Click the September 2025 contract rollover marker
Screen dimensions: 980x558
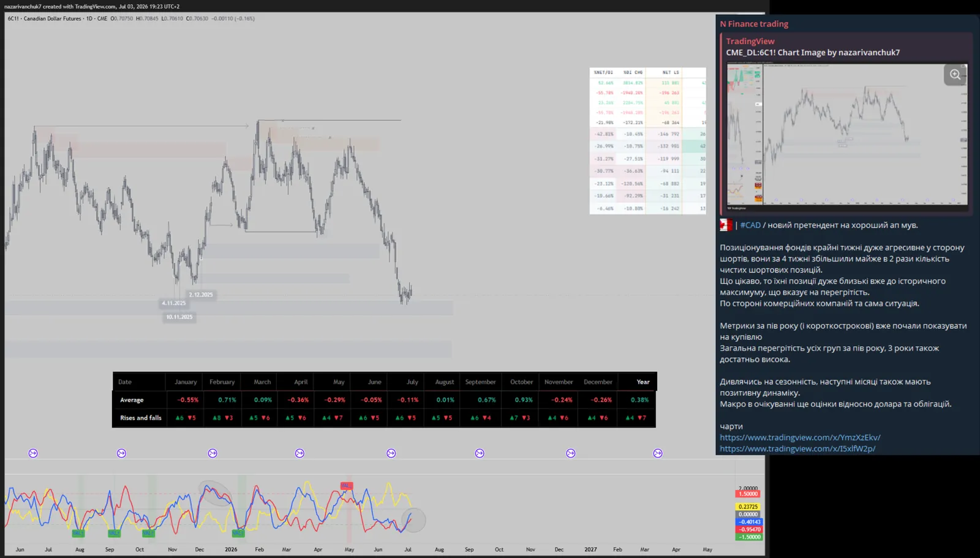click(121, 453)
